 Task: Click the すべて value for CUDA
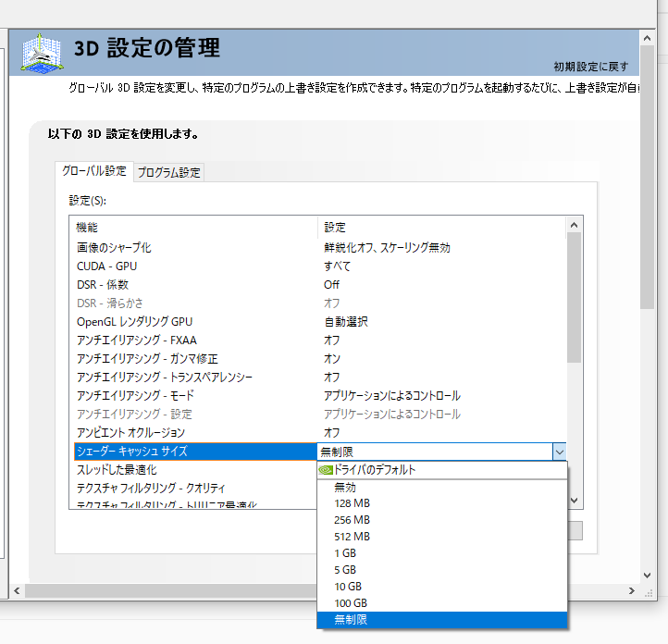[x=337, y=266]
